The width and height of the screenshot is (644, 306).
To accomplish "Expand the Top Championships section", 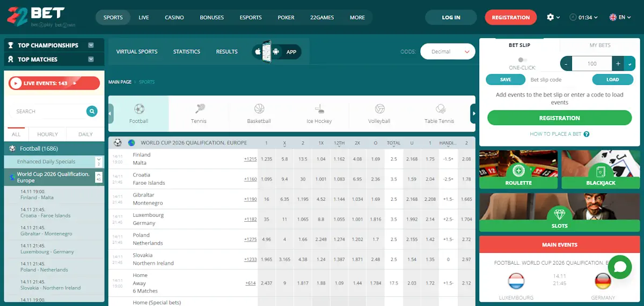I will 91,46.
